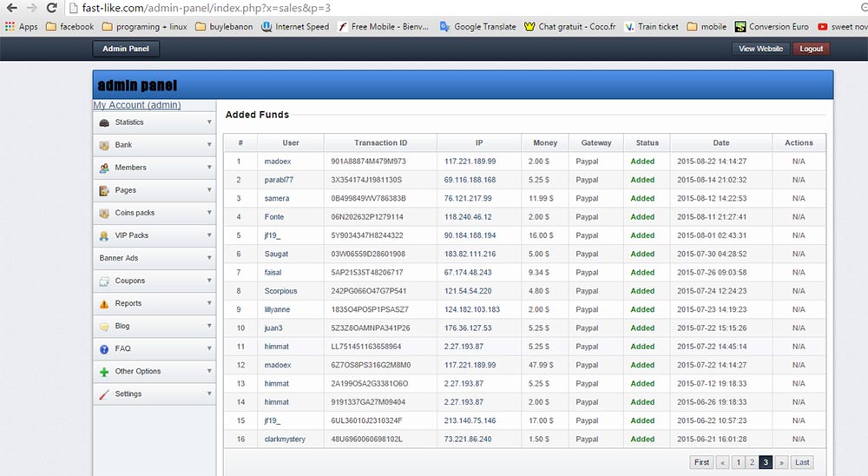The image size is (868, 476).
Task: Click transaction ID 3X354174J1981130S
Action: (366, 180)
